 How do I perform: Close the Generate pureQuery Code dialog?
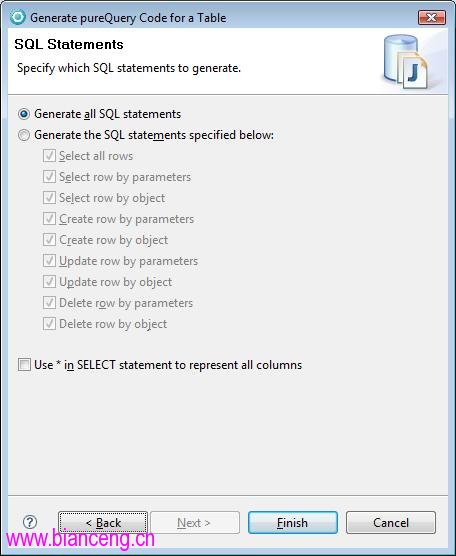432,17
